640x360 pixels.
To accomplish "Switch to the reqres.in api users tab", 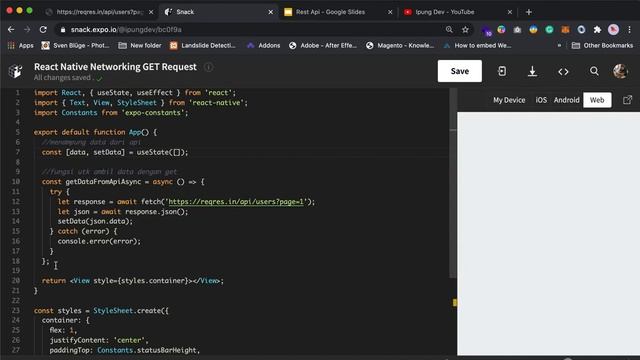I will coord(100,12).
